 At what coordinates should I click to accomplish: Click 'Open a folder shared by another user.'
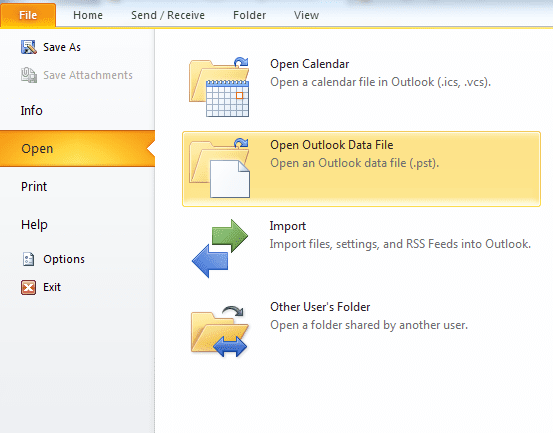(369, 325)
